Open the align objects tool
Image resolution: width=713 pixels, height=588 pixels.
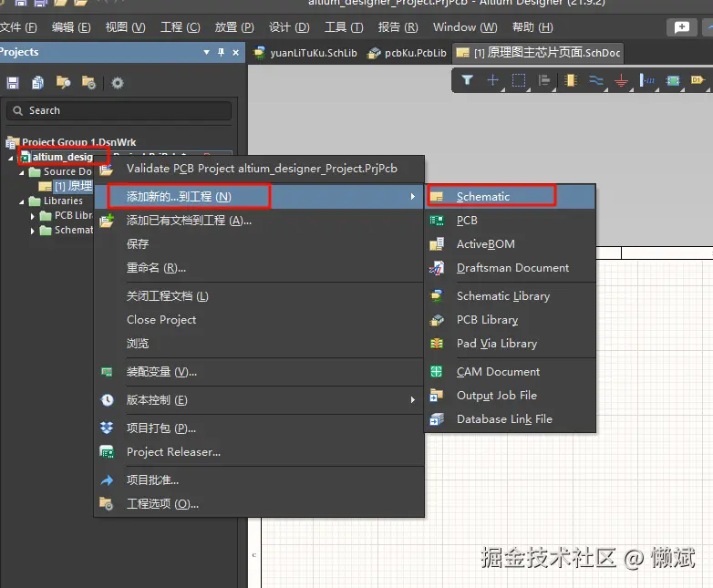[x=543, y=80]
